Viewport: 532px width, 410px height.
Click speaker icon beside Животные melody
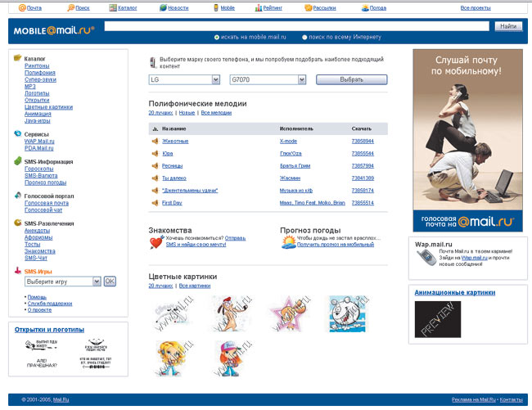pos(155,142)
